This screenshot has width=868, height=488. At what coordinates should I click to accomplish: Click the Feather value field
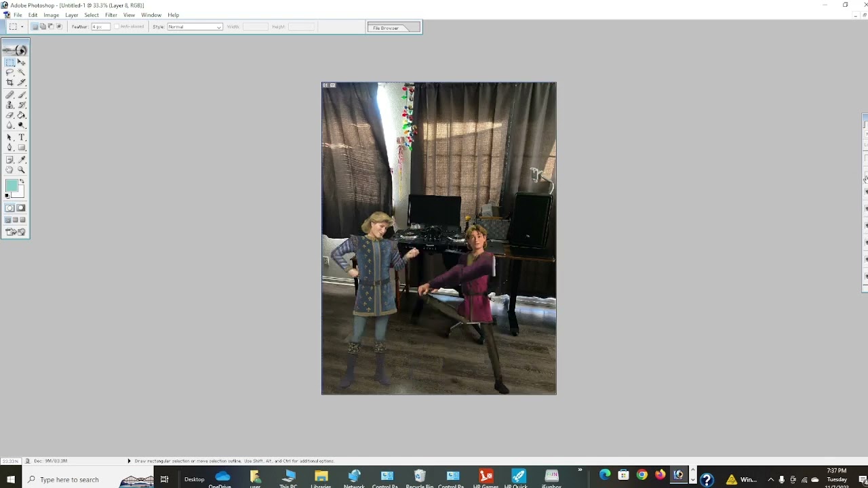(100, 26)
